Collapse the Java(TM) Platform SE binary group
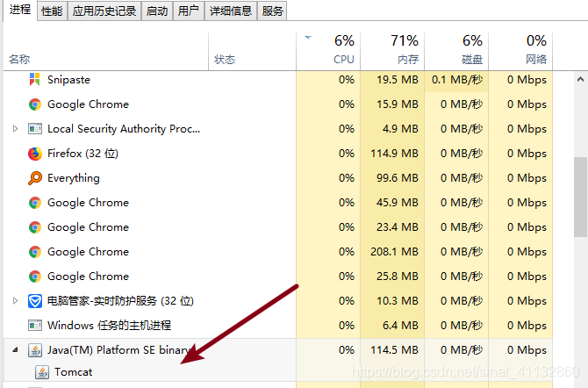 click(15, 349)
